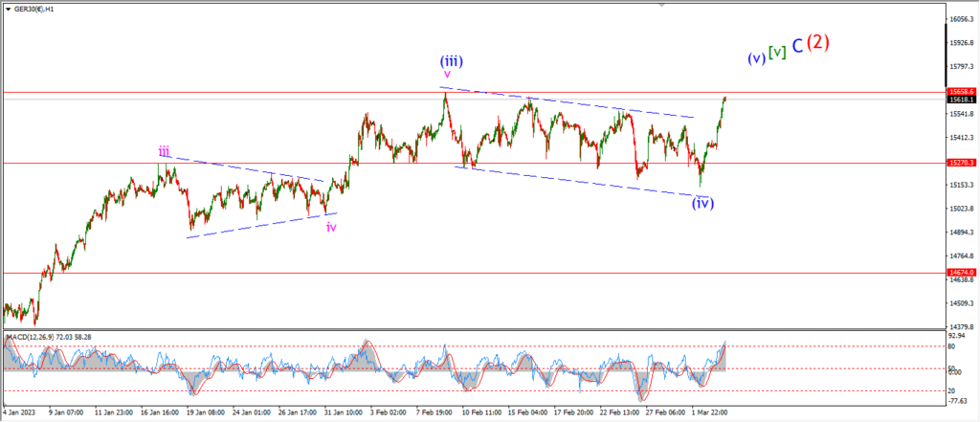Viewport: 980px width, 422px height.
Task: Select the blue C wave label
Action: tap(797, 46)
